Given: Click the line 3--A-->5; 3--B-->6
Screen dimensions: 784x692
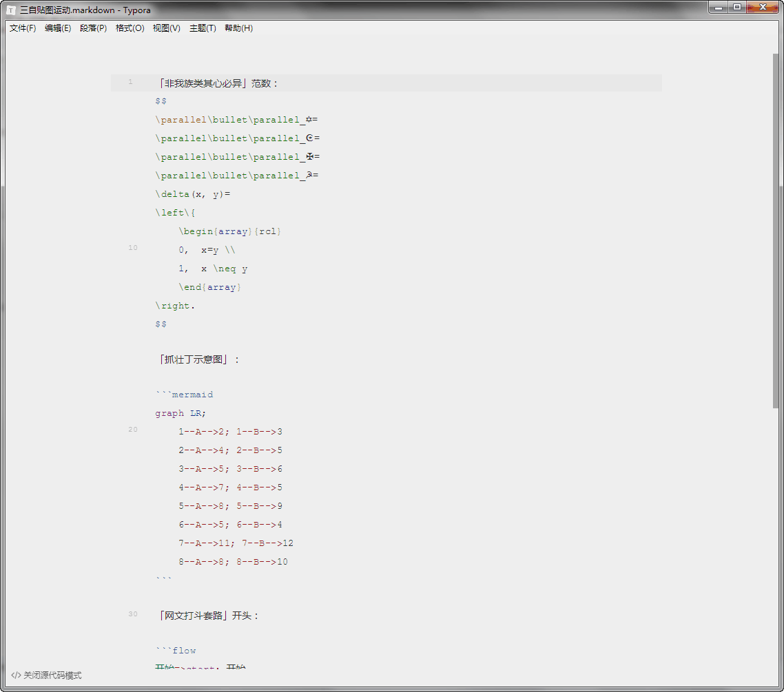Looking at the screenshot, I should click(231, 469).
